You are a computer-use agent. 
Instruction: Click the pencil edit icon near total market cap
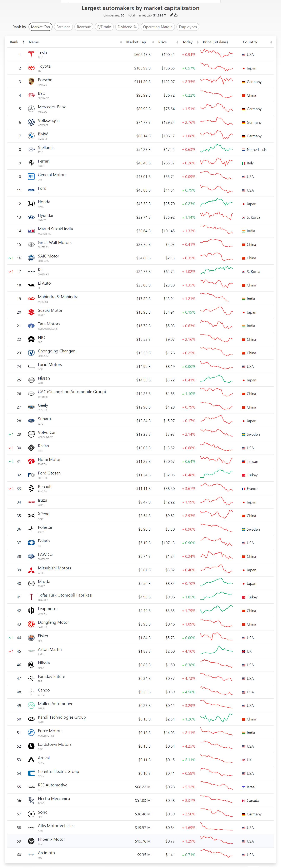point(172,15)
